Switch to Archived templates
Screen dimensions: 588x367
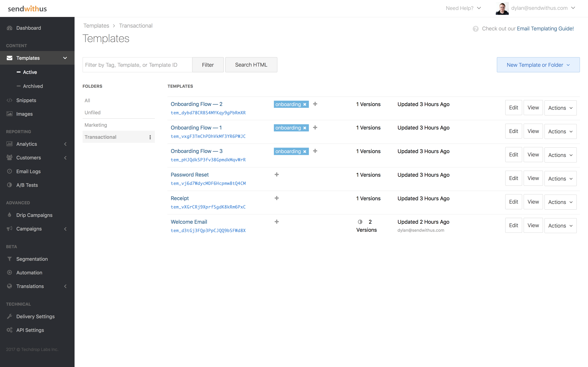pyautogui.click(x=33, y=86)
